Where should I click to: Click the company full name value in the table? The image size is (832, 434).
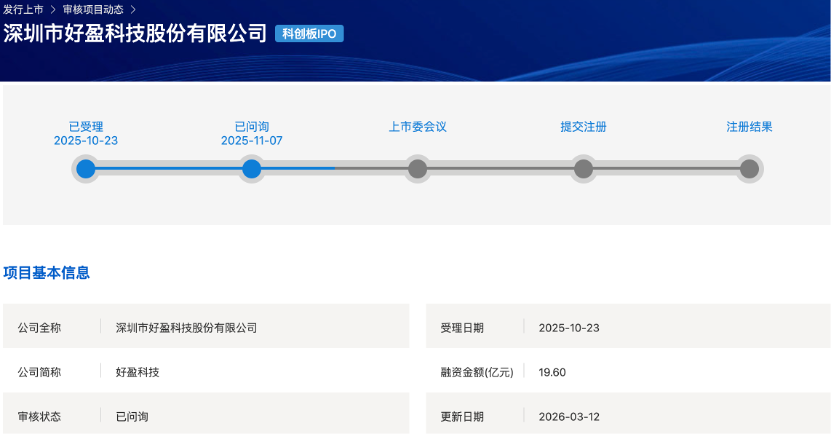[186, 327]
